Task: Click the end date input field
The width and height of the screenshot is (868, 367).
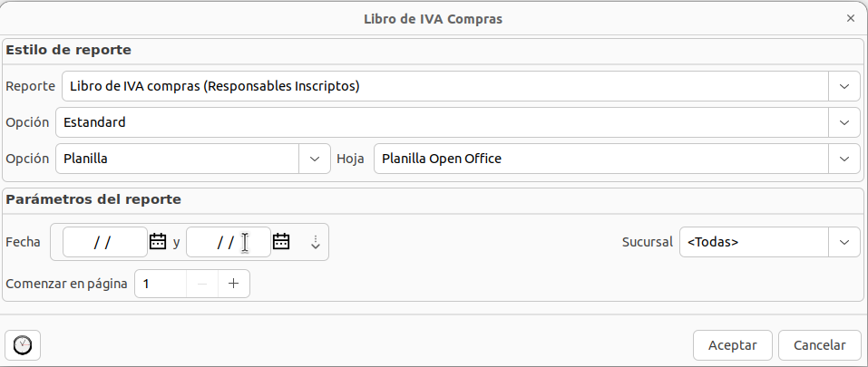Action: pos(227,242)
